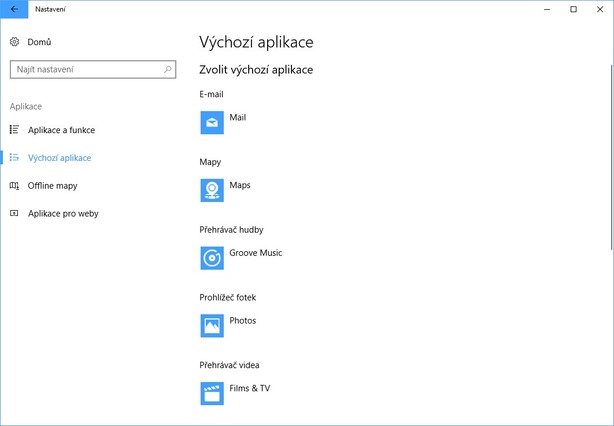614x426 pixels.
Task: Minimize the Nastavení window
Action: 547,9
